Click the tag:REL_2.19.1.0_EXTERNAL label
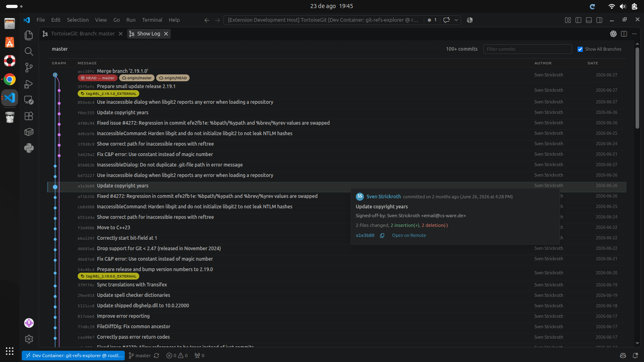The image size is (644, 362). [108, 94]
